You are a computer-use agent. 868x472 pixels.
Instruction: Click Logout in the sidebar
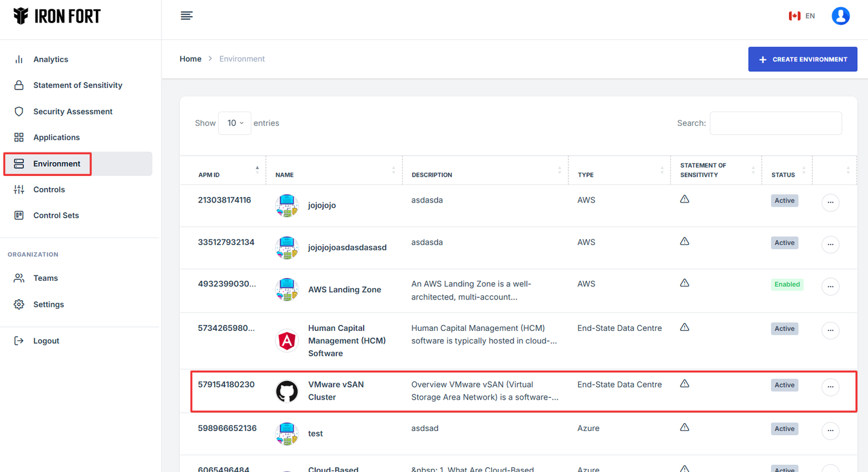coord(46,341)
